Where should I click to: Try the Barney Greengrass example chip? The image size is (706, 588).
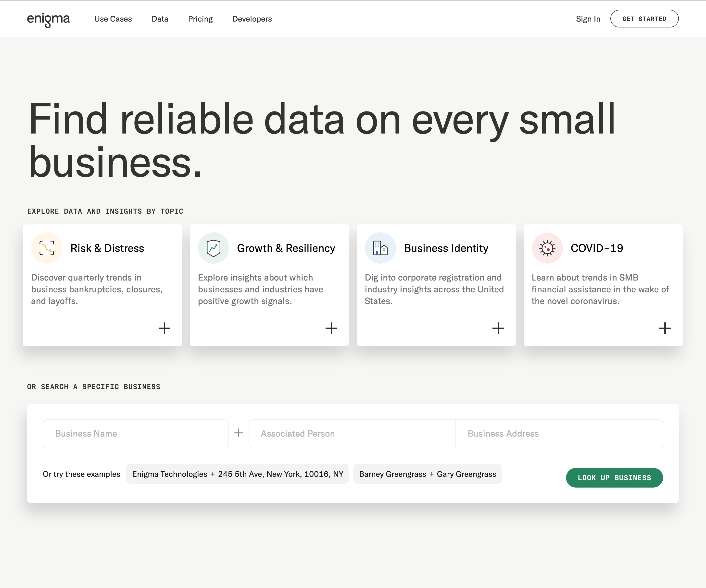tap(428, 474)
